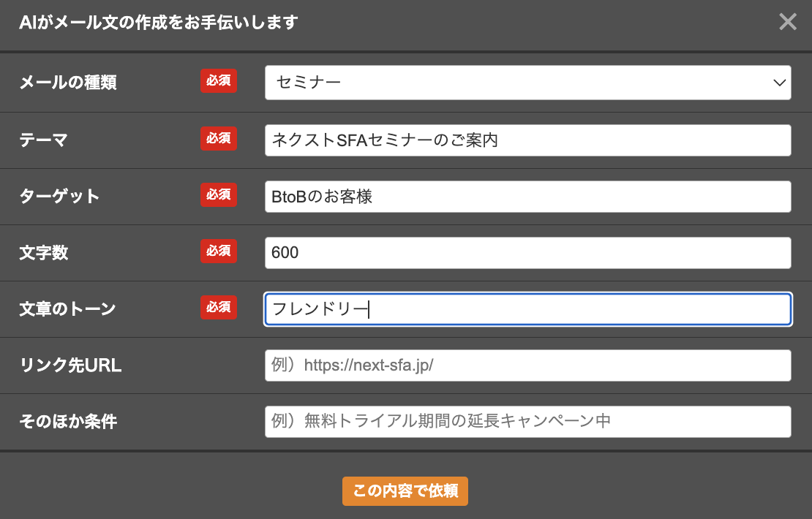Click the 必須 badge next to ターゲット

click(218, 195)
